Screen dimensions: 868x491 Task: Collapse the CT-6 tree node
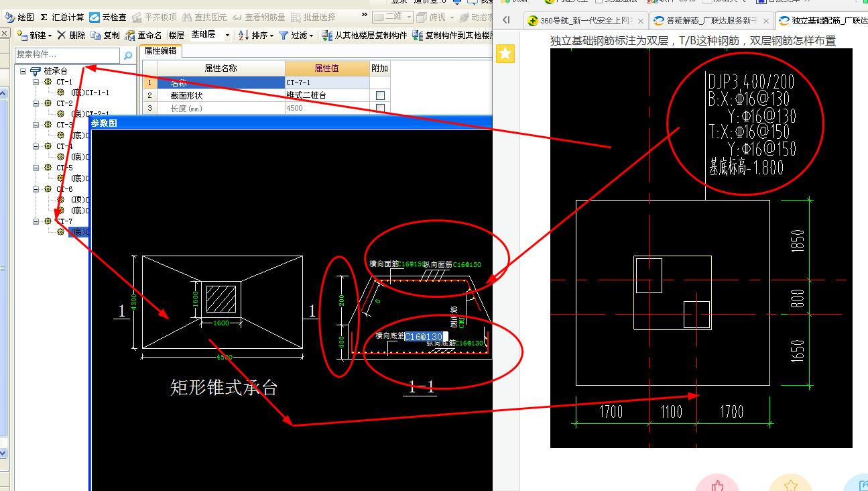point(36,189)
